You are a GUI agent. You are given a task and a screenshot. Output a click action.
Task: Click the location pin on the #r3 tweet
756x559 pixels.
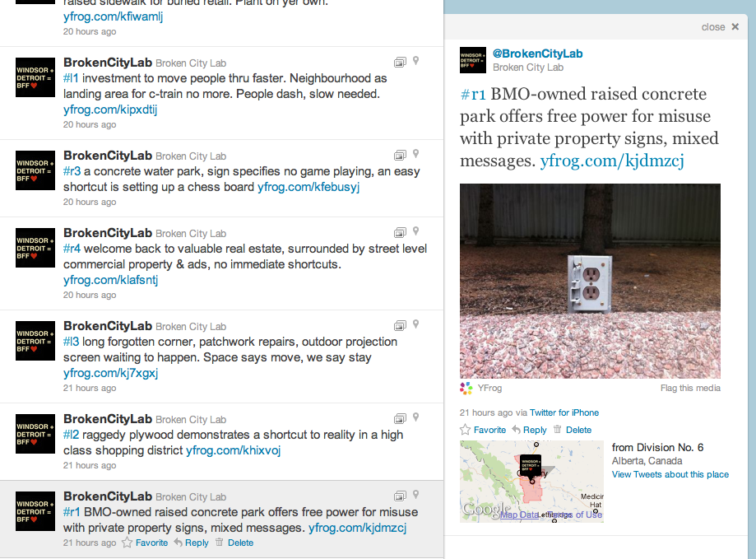coord(415,154)
